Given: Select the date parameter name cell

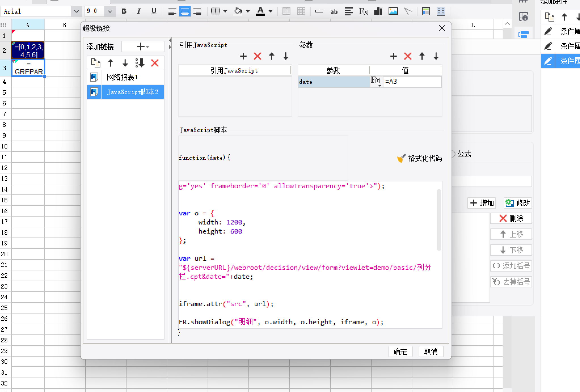Looking at the screenshot, I should click(334, 82).
